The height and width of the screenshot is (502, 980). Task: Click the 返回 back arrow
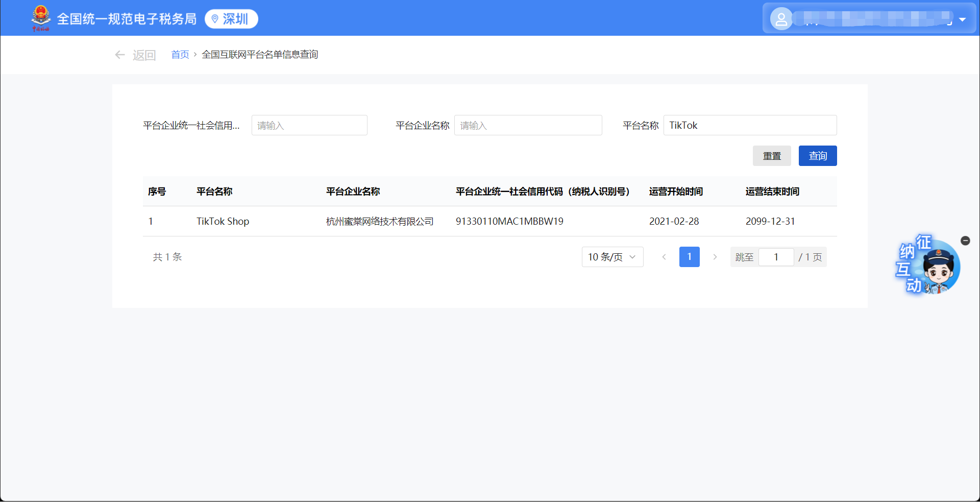(x=120, y=55)
